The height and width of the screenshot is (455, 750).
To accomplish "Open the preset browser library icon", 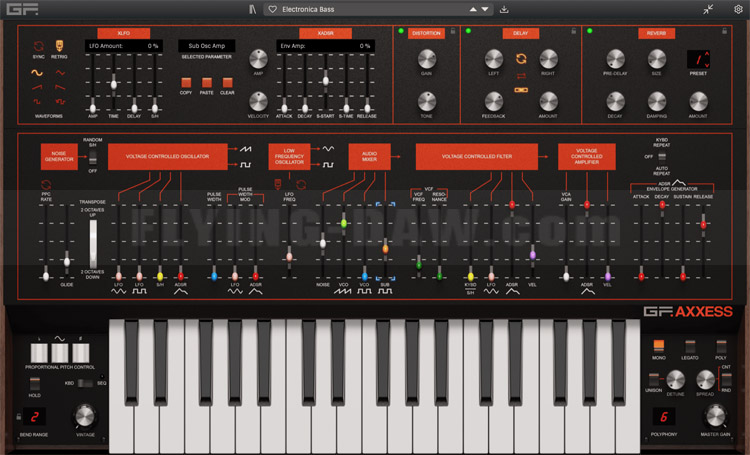I will [253, 9].
